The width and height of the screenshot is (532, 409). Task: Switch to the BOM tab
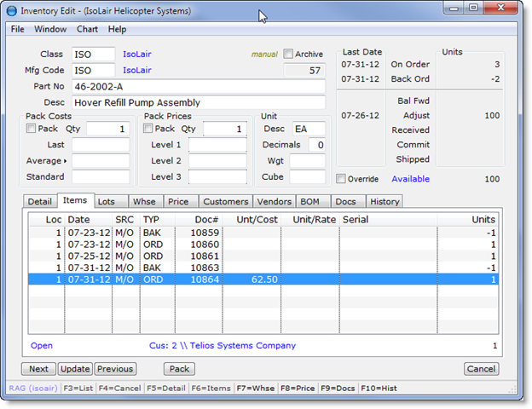click(308, 202)
